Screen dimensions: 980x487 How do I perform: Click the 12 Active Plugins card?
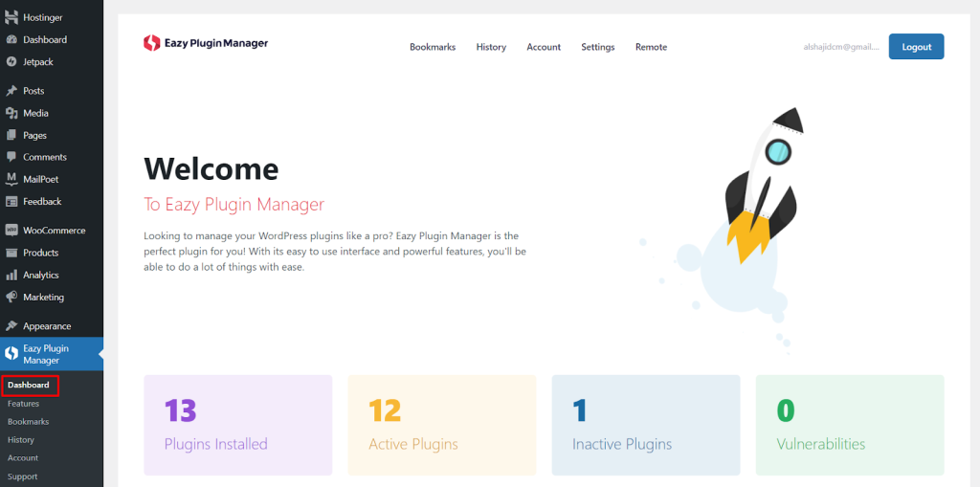442,425
